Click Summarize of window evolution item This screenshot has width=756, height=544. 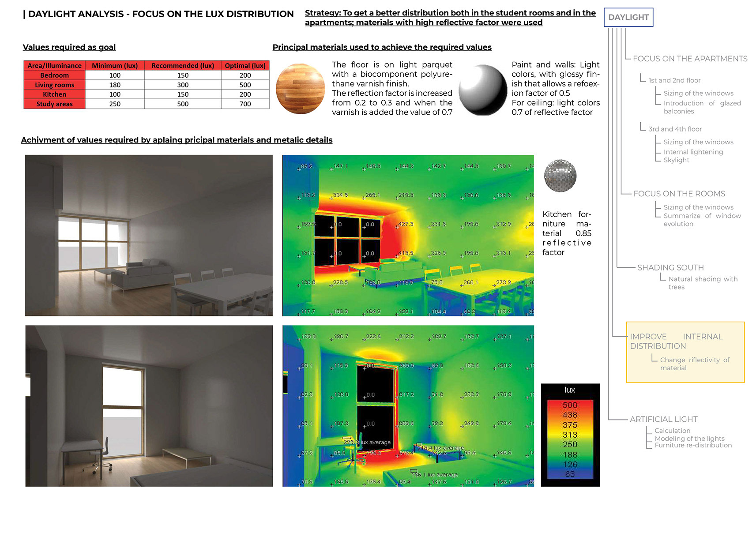702,220
